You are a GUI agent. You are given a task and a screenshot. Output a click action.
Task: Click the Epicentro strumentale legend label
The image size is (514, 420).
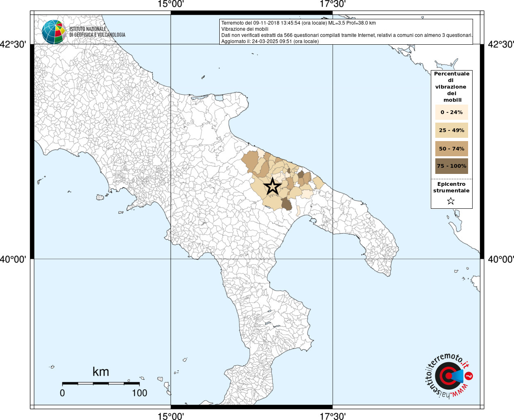pyautogui.click(x=451, y=187)
